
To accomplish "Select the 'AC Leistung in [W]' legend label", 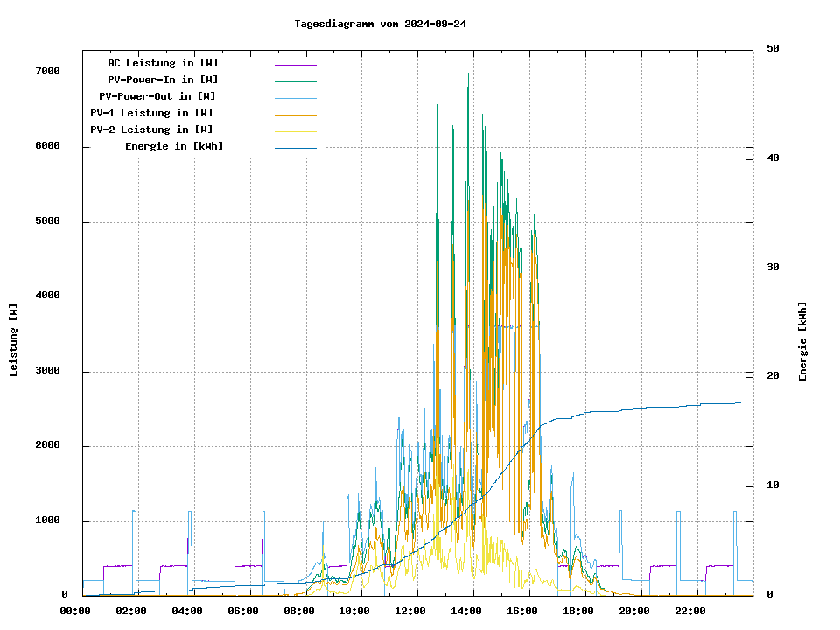I will click(163, 63).
